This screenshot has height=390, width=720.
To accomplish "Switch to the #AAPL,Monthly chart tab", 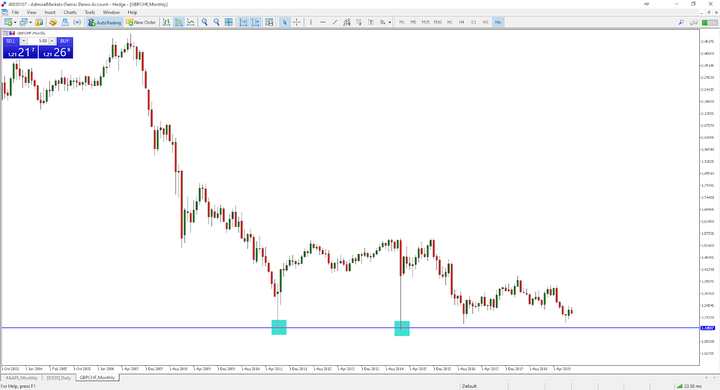I will [21, 378].
